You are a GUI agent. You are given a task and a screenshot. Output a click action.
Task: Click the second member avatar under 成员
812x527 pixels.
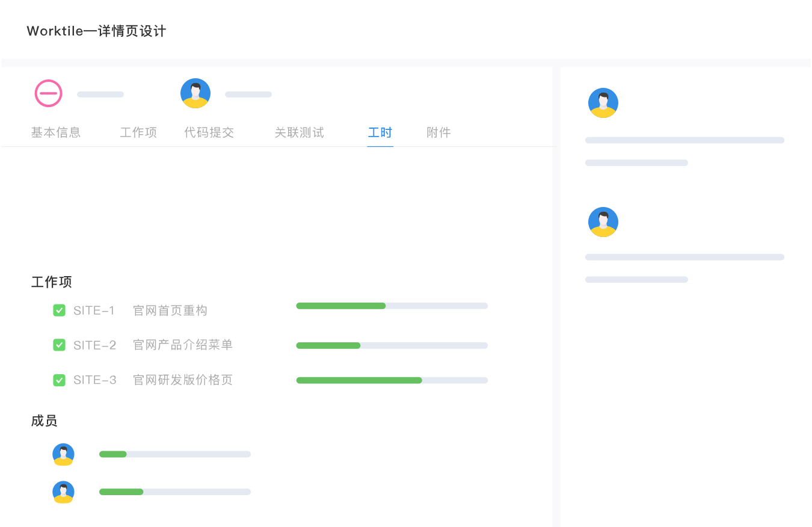pos(63,492)
